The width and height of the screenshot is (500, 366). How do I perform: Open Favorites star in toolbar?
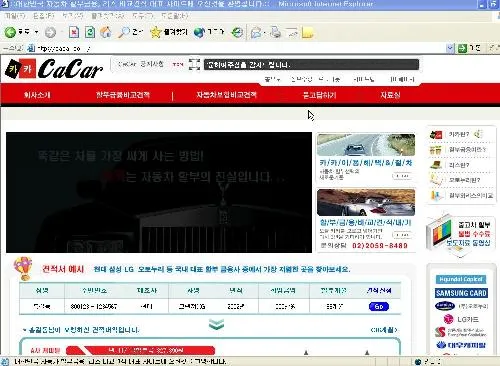pos(156,32)
